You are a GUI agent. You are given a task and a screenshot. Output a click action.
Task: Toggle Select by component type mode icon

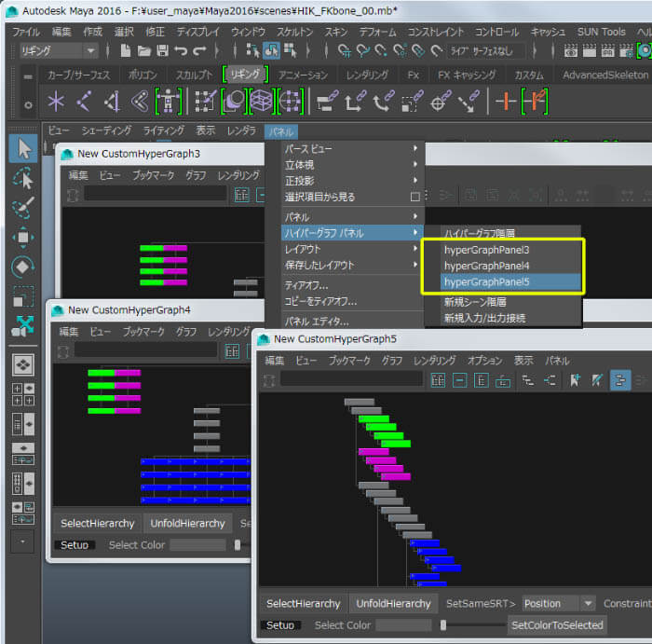tap(291, 50)
